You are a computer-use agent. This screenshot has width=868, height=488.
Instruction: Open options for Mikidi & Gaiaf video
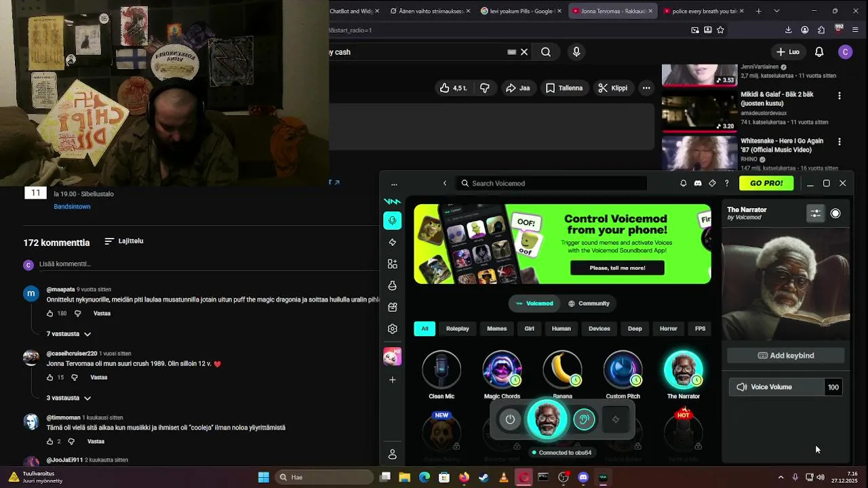coord(839,96)
